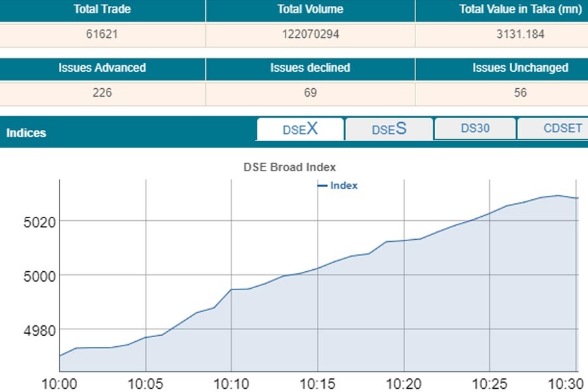Toggle the Index series legend entry
The width and height of the screenshot is (588, 392).
tap(338, 186)
